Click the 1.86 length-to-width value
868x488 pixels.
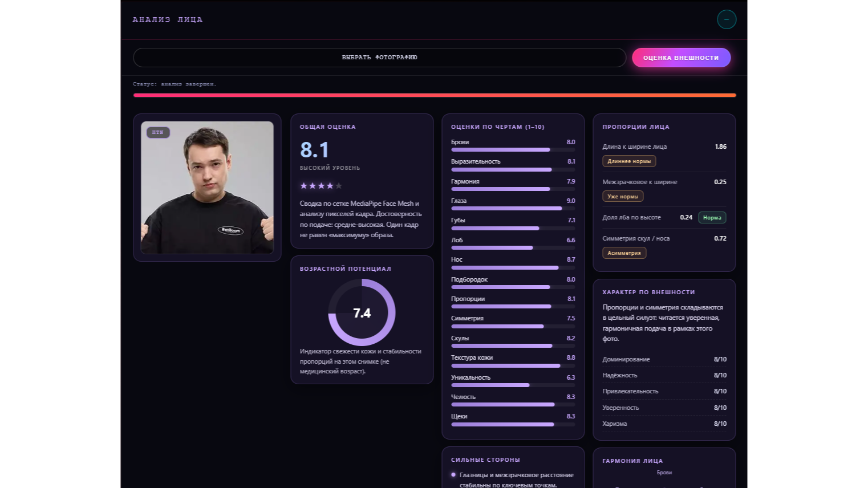coord(720,147)
